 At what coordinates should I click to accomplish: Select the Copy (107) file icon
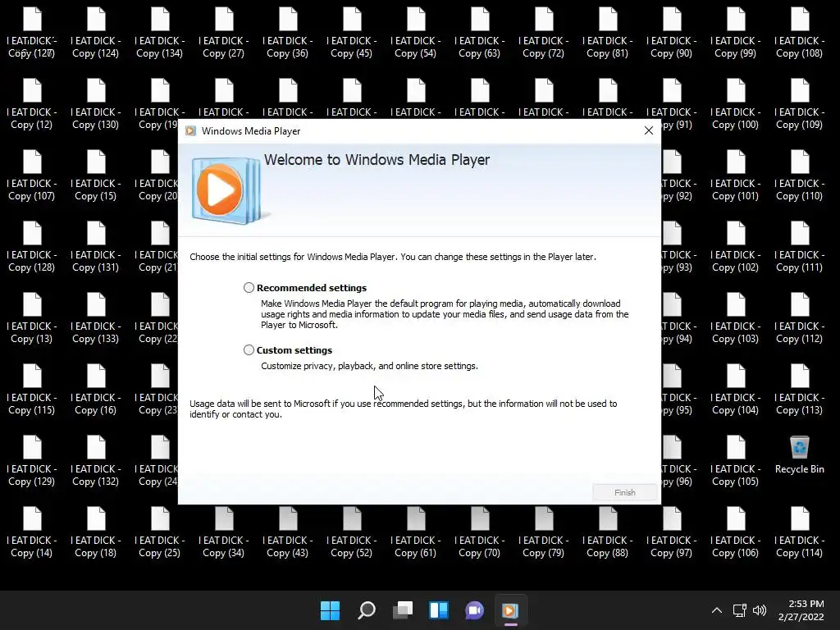pyautogui.click(x=32, y=176)
